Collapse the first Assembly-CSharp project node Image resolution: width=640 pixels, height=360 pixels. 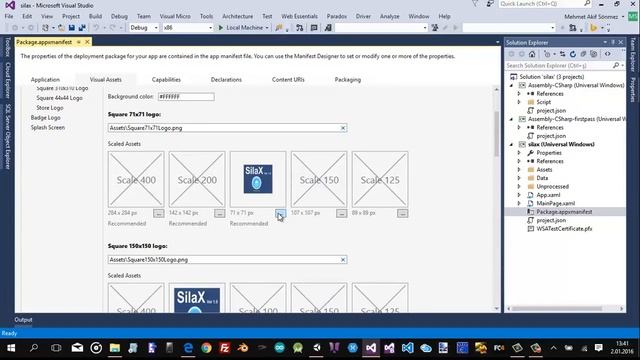click(x=511, y=85)
